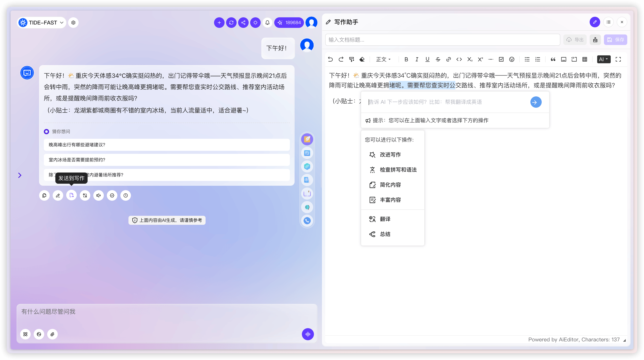Open the teal Q icon in side dock
Screen dimensions: 644x360
[x=307, y=207]
